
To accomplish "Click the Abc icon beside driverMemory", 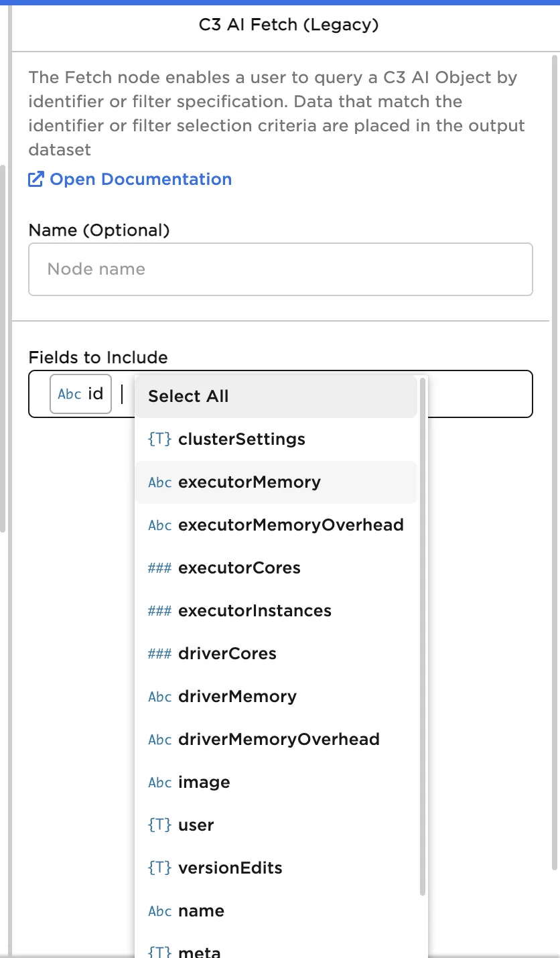I will coord(159,697).
